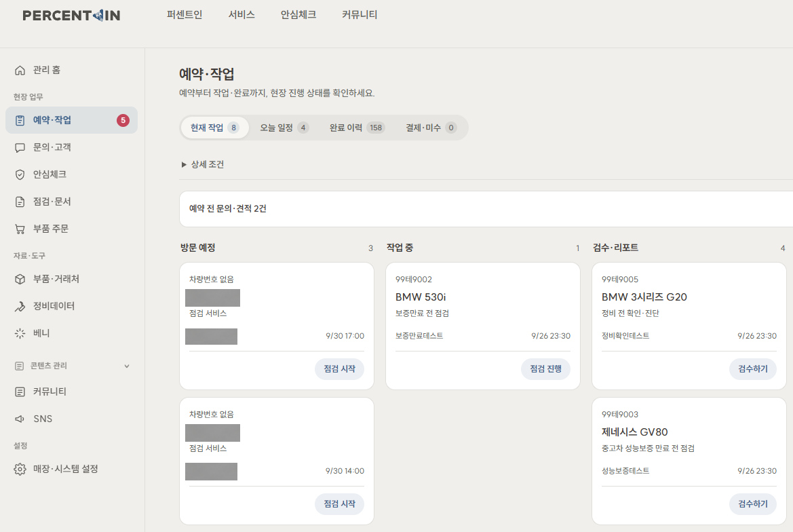Open the 안심체크 top menu
793x532 pixels.
pyautogui.click(x=298, y=15)
